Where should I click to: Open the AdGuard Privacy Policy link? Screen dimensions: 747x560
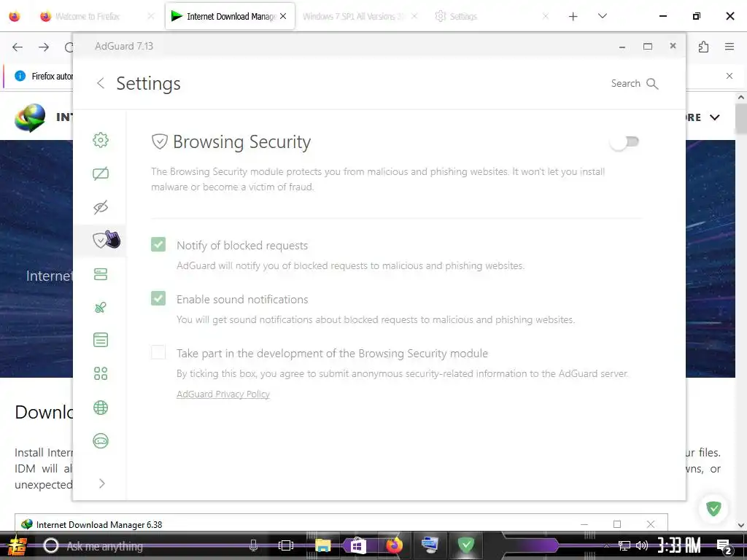223,394
